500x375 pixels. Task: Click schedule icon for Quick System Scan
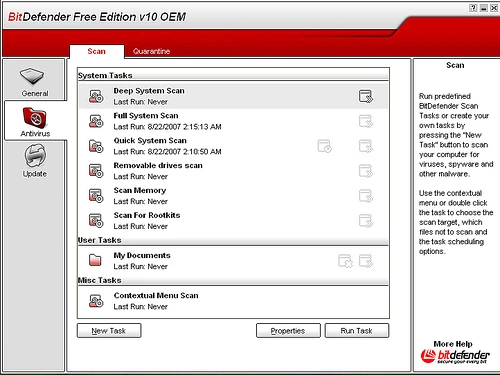[324, 146]
